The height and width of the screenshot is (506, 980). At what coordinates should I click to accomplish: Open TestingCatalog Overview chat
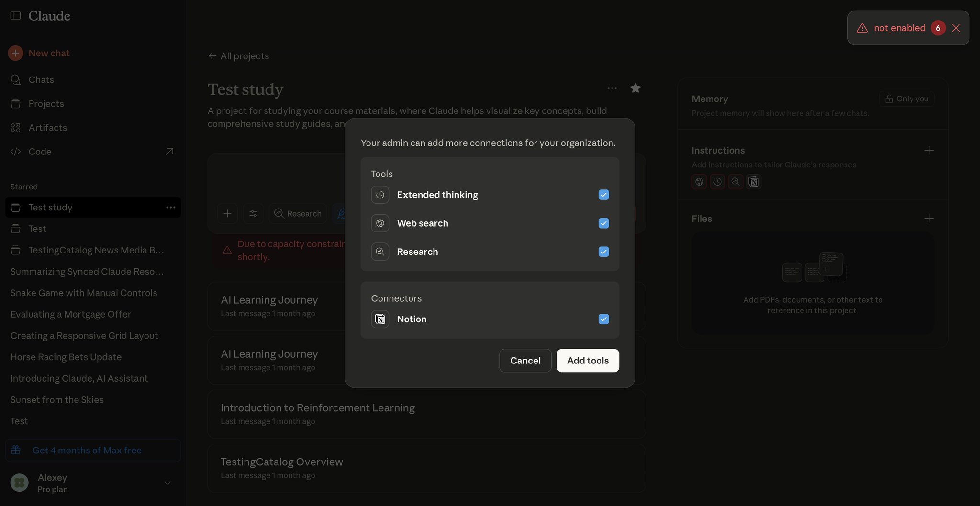tap(426, 468)
